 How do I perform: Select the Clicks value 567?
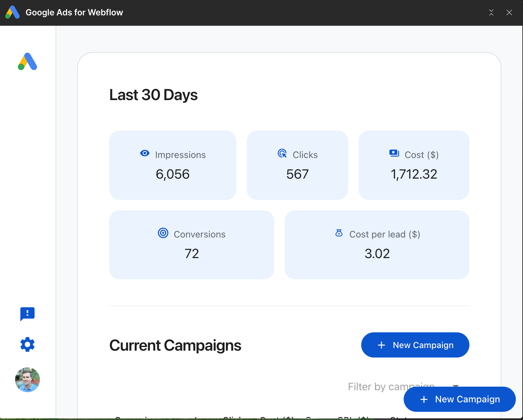click(x=297, y=174)
